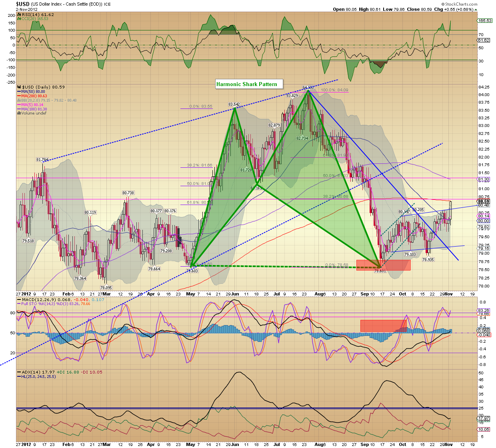Click the 83.542 swing high label
Image resolution: width=496 pixels, height=448 pixels.
(234, 104)
